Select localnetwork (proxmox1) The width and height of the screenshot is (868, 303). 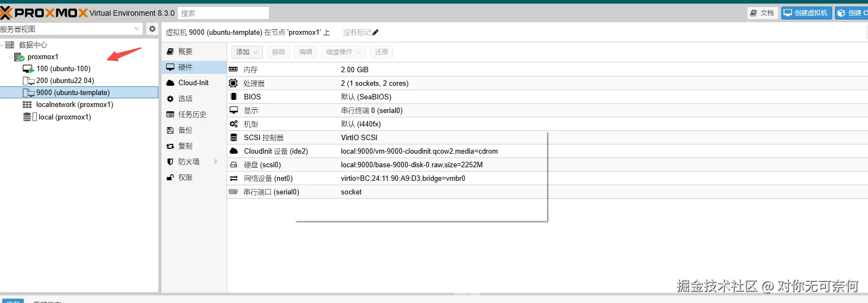pyautogui.click(x=75, y=105)
